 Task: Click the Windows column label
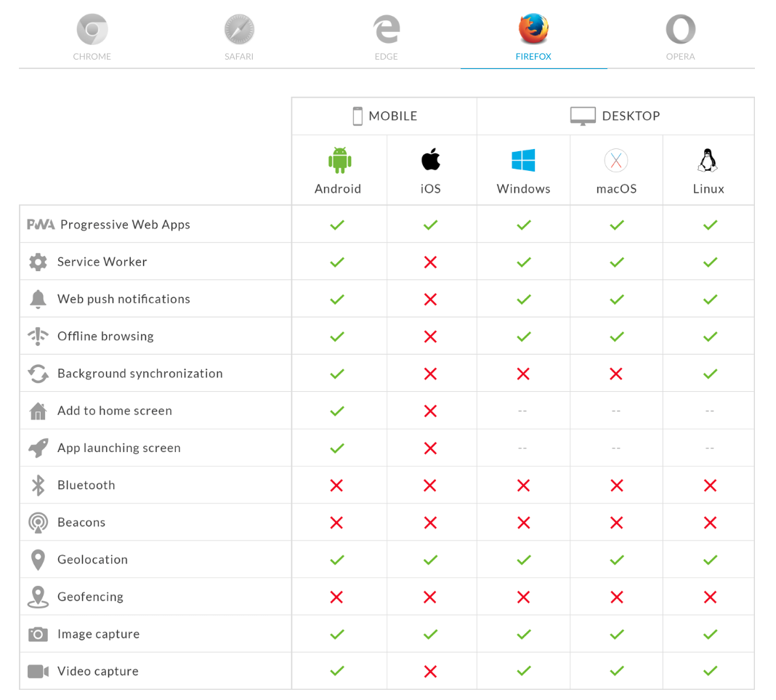tap(524, 188)
